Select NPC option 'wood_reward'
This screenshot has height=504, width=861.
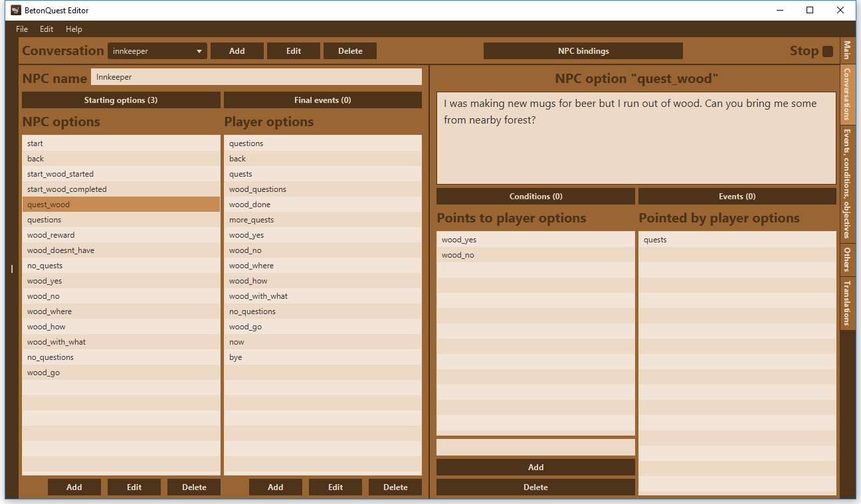pyautogui.click(x=121, y=235)
